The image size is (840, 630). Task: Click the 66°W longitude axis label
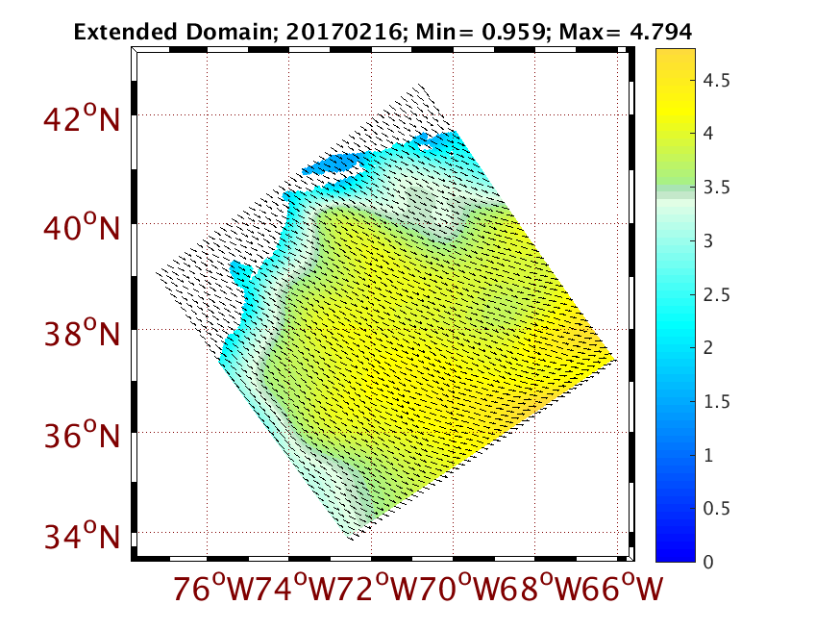[624, 589]
